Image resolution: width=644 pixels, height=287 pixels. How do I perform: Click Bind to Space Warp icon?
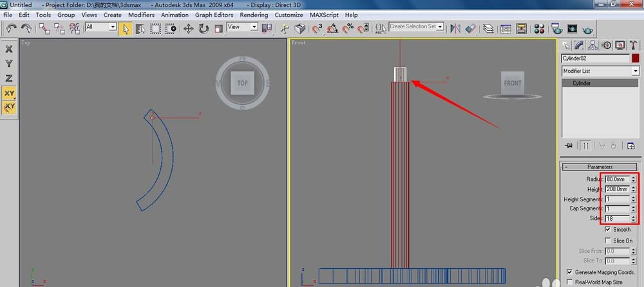(x=74, y=28)
